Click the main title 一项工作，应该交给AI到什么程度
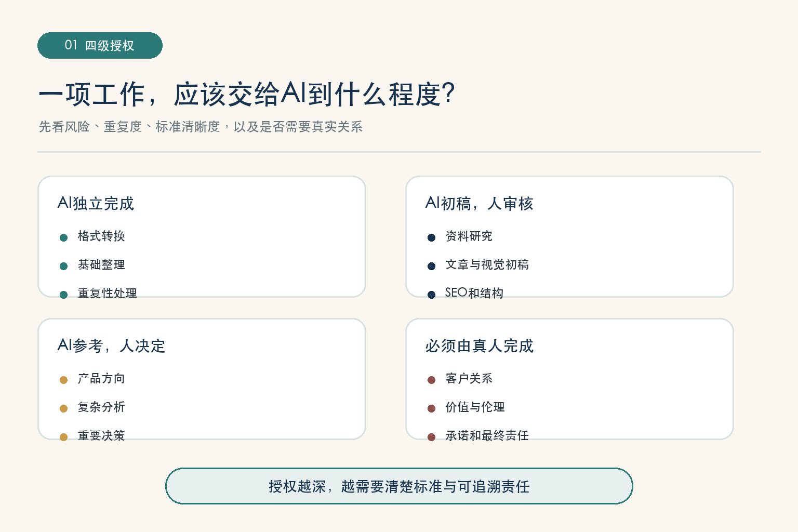The image size is (798, 532). click(247, 94)
